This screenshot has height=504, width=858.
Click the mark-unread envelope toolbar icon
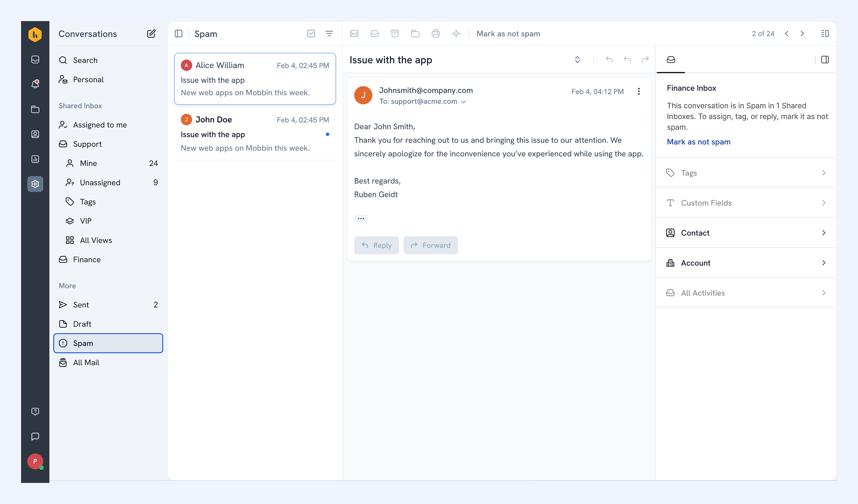pyautogui.click(x=354, y=34)
